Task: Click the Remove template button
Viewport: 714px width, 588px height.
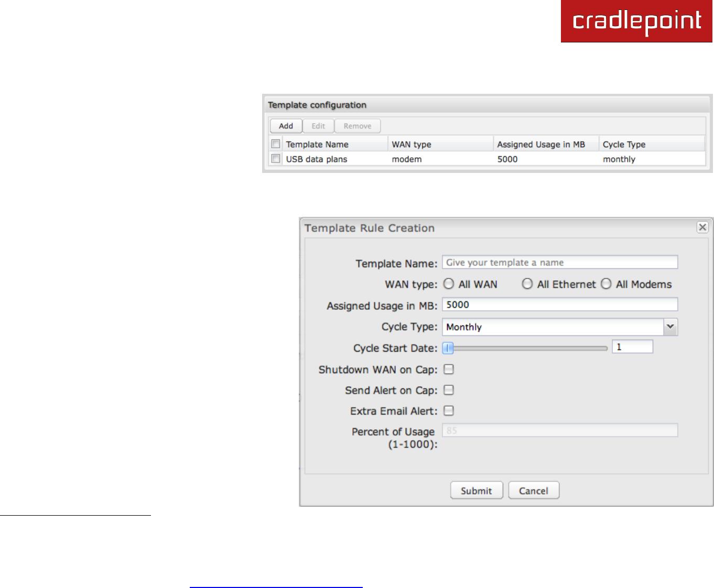Action: coord(358,126)
